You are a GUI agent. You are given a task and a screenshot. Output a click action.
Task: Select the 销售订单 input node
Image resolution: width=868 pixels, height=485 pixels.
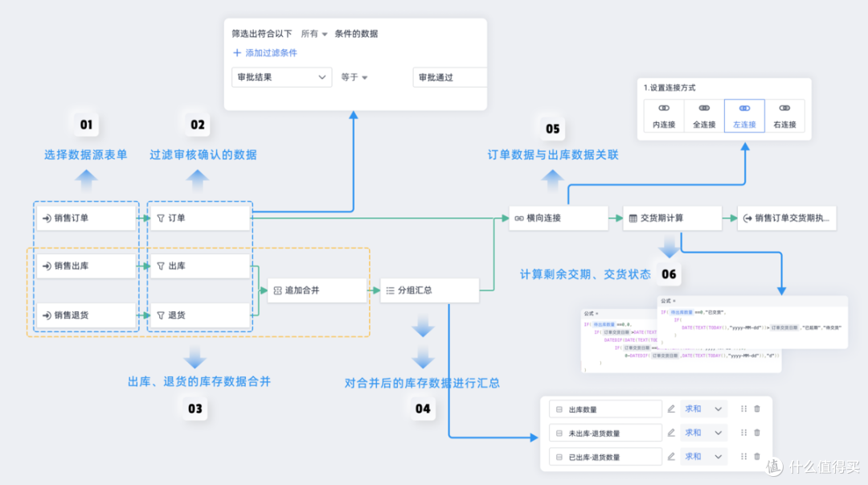86,219
